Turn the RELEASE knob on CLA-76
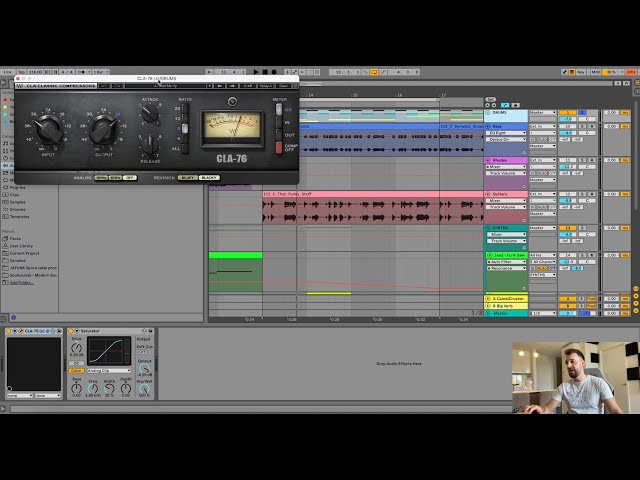Image resolution: width=640 pixels, height=480 pixels. pos(150,145)
